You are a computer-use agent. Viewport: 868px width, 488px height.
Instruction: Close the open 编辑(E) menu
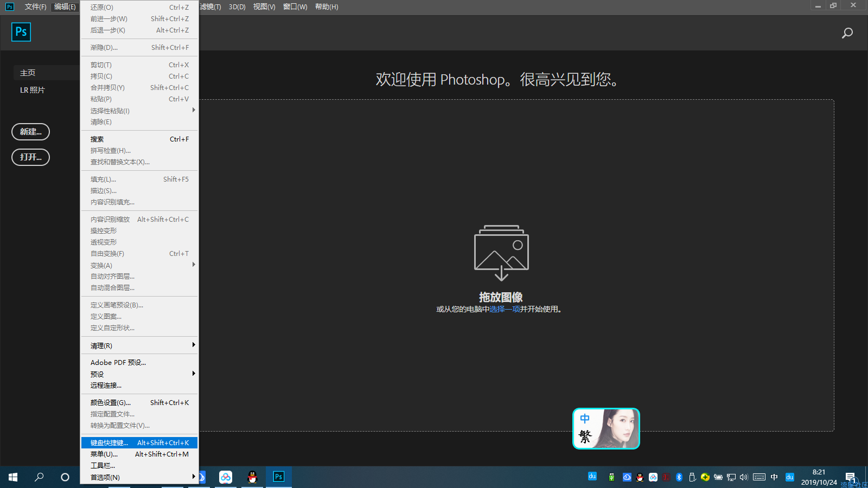65,7
